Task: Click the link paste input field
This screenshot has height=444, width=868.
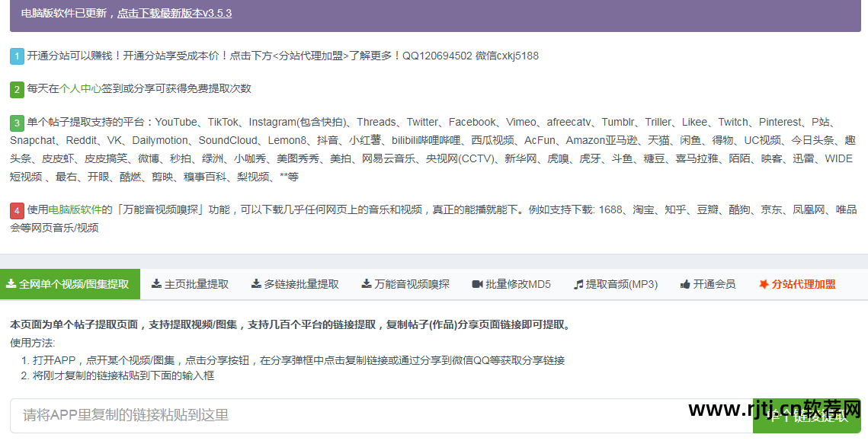Action: tap(381, 415)
